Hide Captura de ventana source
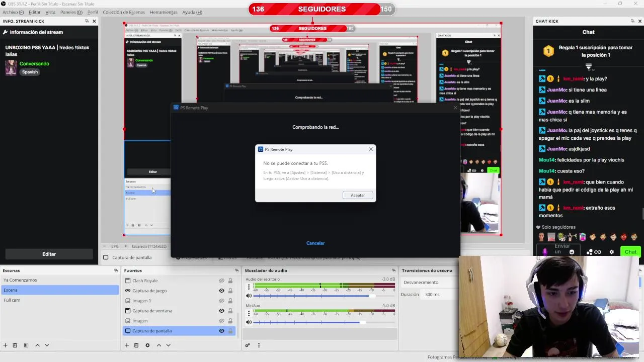This screenshot has width=644, height=362. [x=221, y=311]
